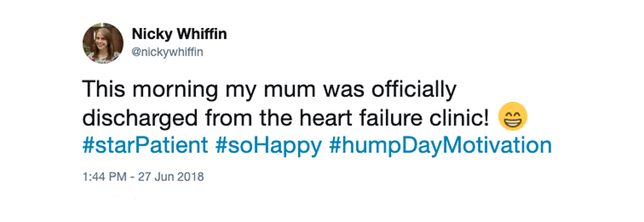Image resolution: width=644 pixels, height=222 pixels.
Task: Click Nicky Whiffin's profile photo
Action: coord(103,44)
